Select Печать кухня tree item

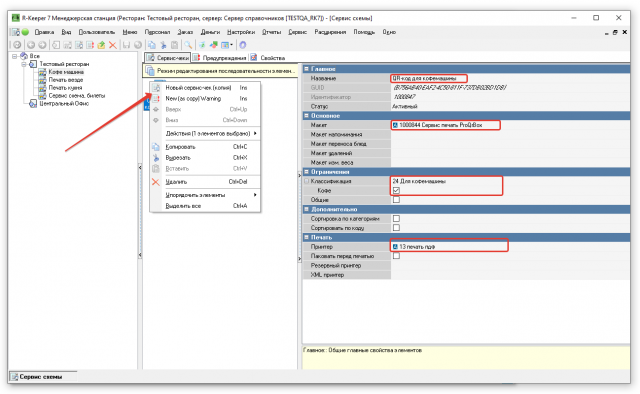click(x=65, y=88)
